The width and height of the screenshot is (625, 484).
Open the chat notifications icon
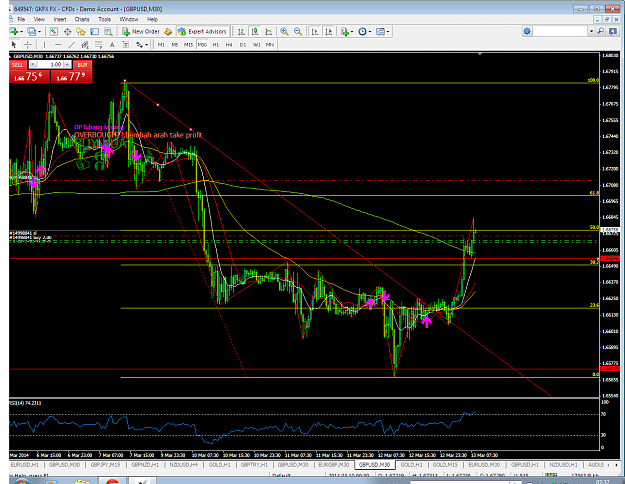click(613, 31)
